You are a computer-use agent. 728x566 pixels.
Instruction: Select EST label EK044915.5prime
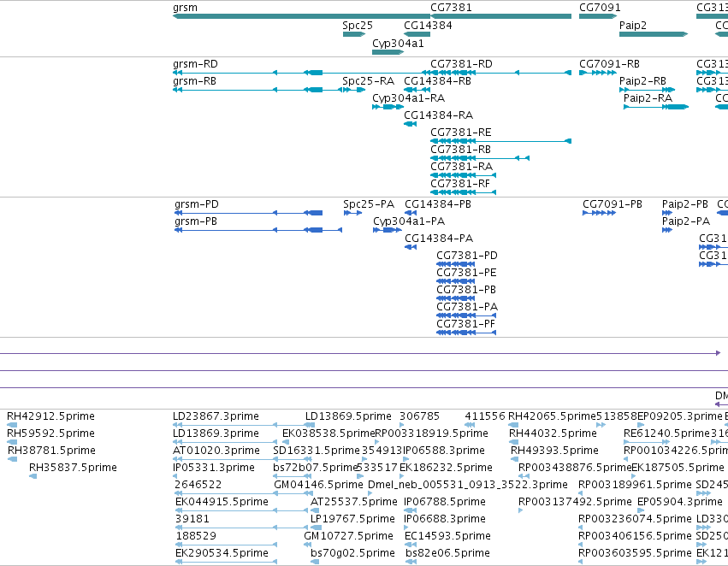(222, 502)
